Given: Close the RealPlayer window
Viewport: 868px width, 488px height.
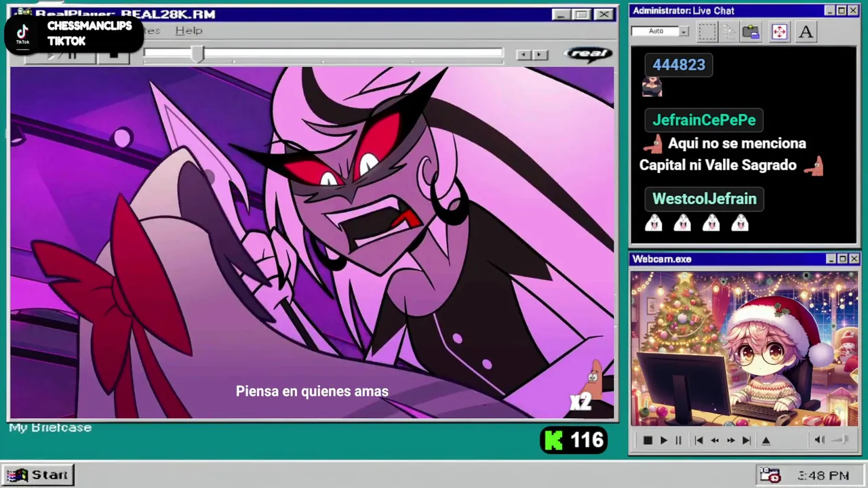Looking at the screenshot, I should point(604,14).
